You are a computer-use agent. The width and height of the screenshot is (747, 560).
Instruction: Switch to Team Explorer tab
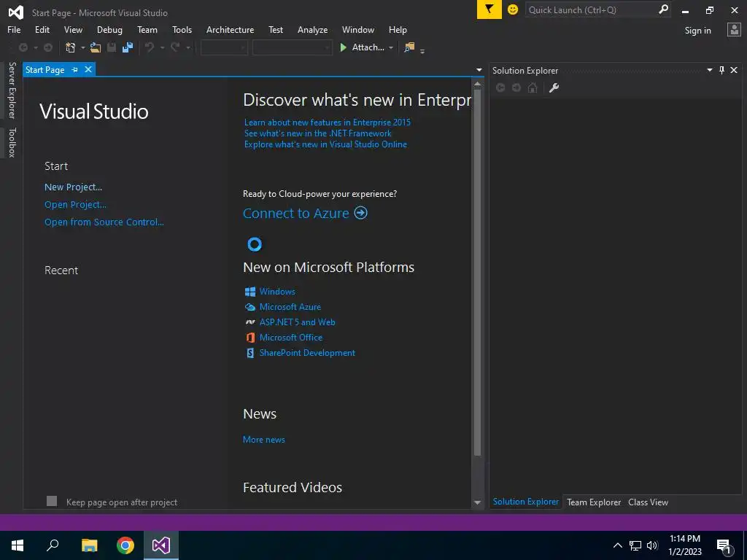click(594, 502)
